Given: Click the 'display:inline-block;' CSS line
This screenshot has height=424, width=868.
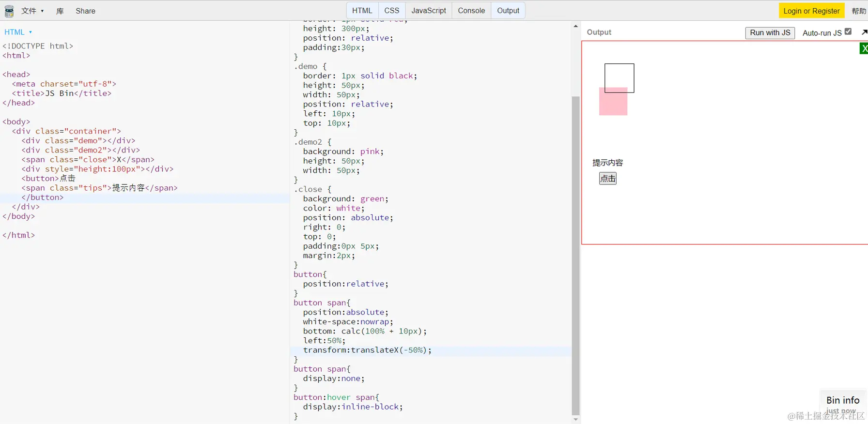Looking at the screenshot, I should click(353, 407).
